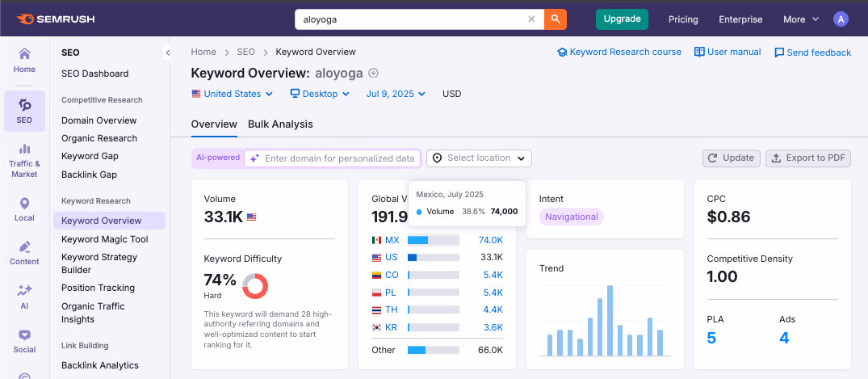
Task: Click the Other volume bar
Action: point(434,350)
